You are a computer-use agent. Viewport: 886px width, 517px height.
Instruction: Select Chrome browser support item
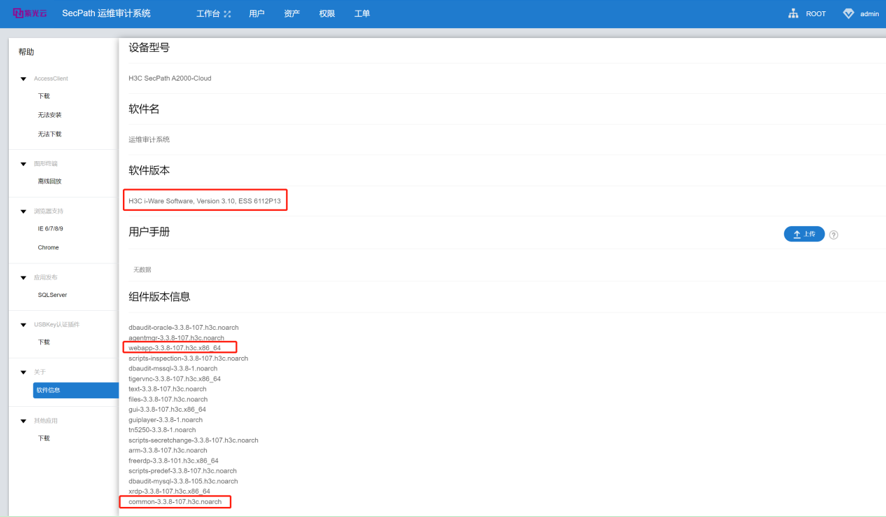point(48,247)
